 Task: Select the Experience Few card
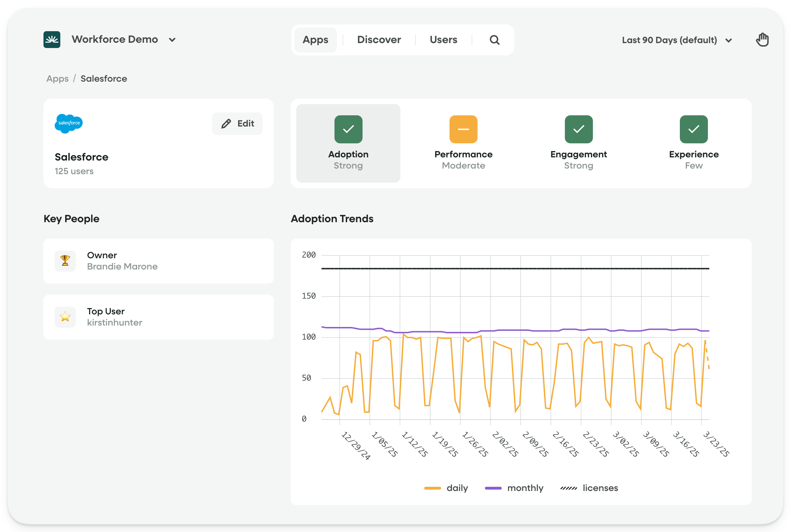(x=694, y=143)
